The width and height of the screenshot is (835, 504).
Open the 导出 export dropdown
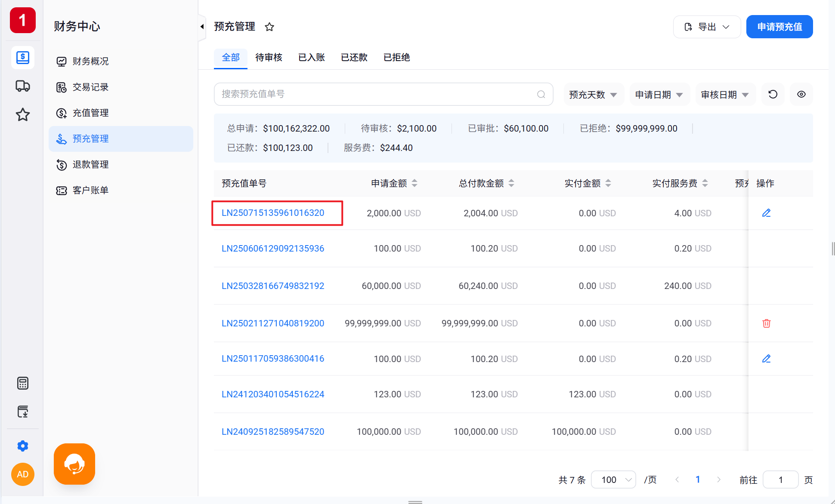(707, 27)
